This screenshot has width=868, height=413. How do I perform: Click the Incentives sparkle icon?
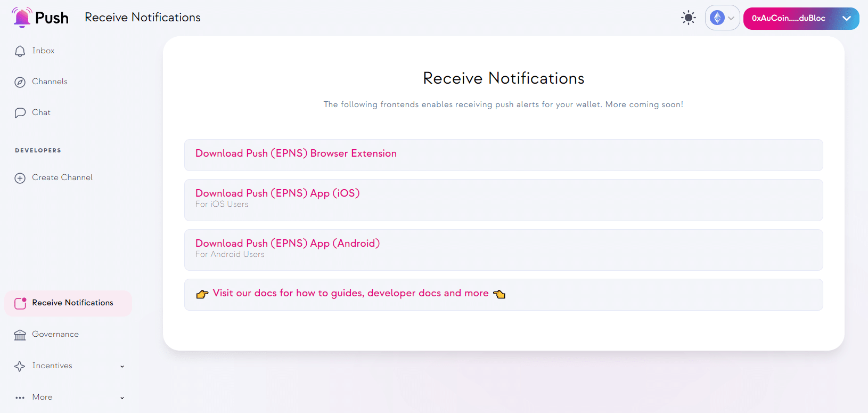tap(20, 366)
